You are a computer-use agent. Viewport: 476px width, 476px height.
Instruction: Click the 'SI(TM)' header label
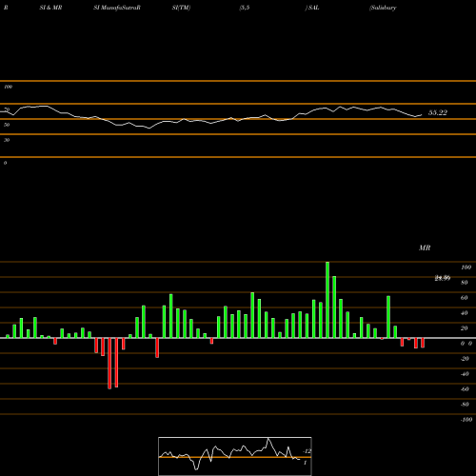point(181,8)
